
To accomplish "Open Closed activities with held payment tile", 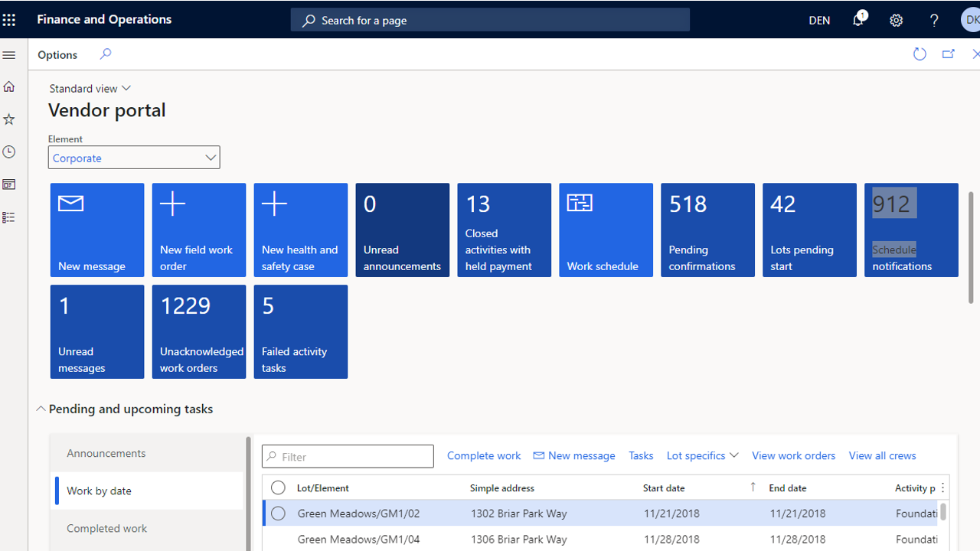I will pos(505,230).
